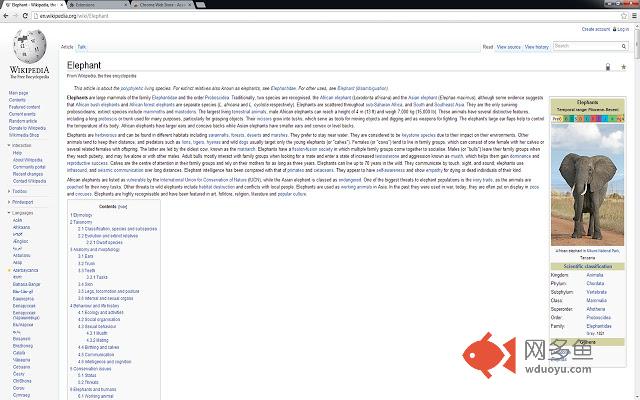Screen dimensions: 640x400
Task: Click the Log in link
Action: (623, 29)
